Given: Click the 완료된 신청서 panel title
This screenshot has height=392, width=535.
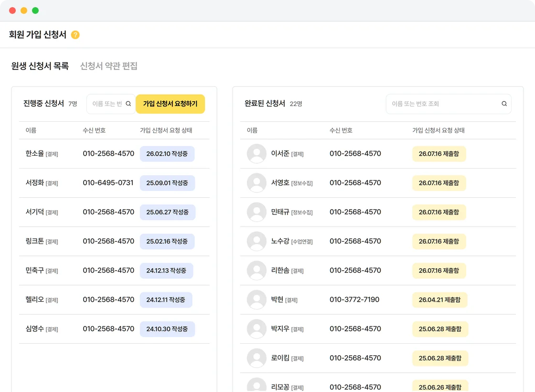Looking at the screenshot, I should coord(265,104).
